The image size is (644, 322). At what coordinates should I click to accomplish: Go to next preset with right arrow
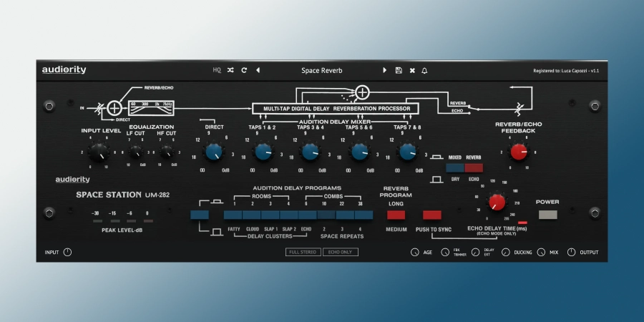pos(385,70)
